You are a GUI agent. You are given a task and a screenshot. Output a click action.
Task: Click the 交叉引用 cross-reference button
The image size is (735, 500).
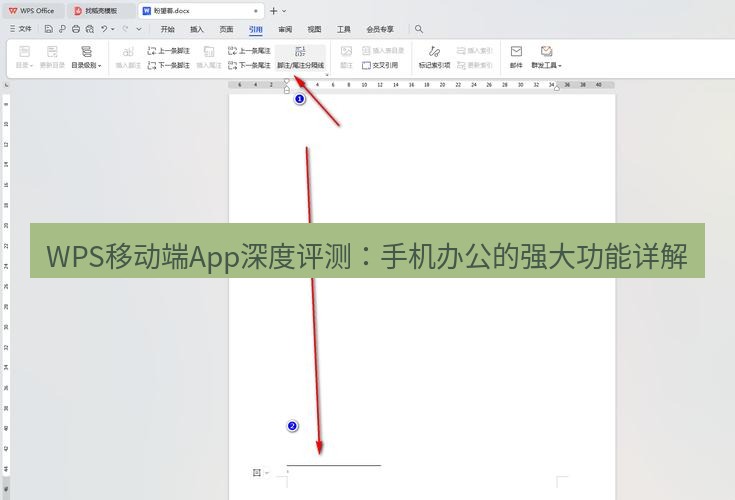click(380, 65)
